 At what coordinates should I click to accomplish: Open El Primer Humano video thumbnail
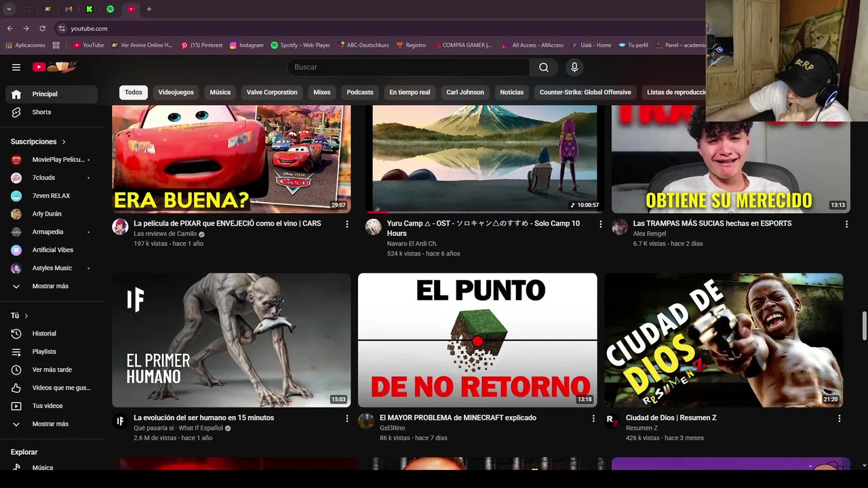231,340
